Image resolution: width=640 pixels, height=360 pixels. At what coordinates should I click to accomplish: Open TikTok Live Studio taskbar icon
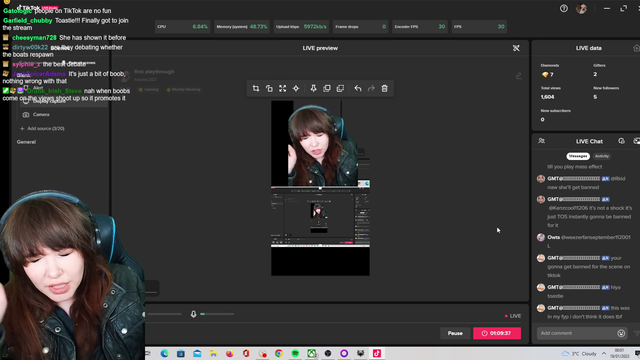click(x=377, y=353)
